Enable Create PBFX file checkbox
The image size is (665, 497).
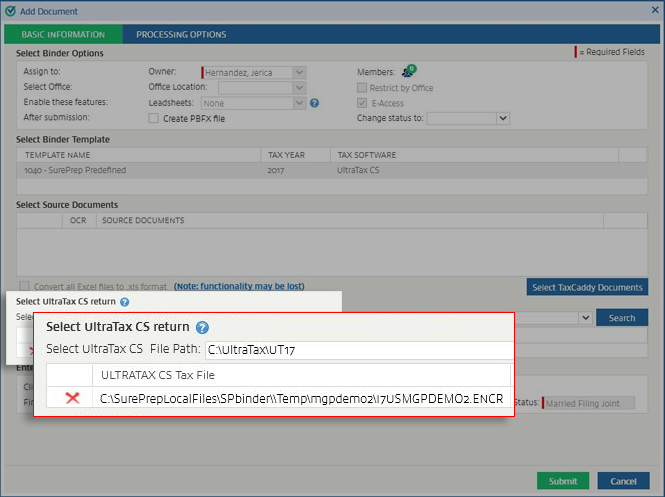click(154, 118)
